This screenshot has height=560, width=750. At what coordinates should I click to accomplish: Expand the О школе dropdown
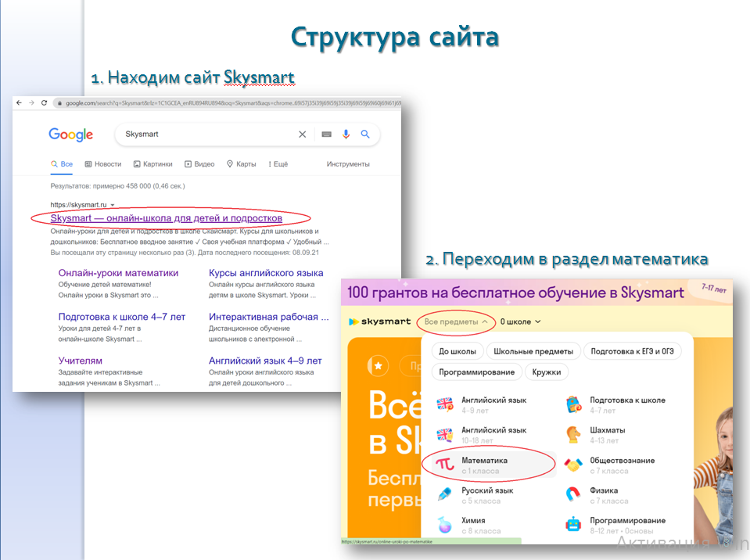tap(519, 321)
